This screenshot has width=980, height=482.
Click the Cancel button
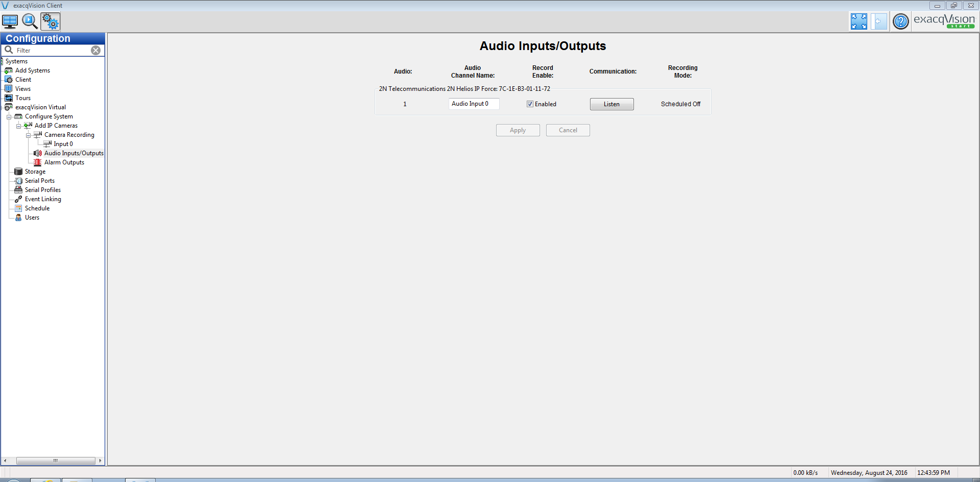[568, 130]
